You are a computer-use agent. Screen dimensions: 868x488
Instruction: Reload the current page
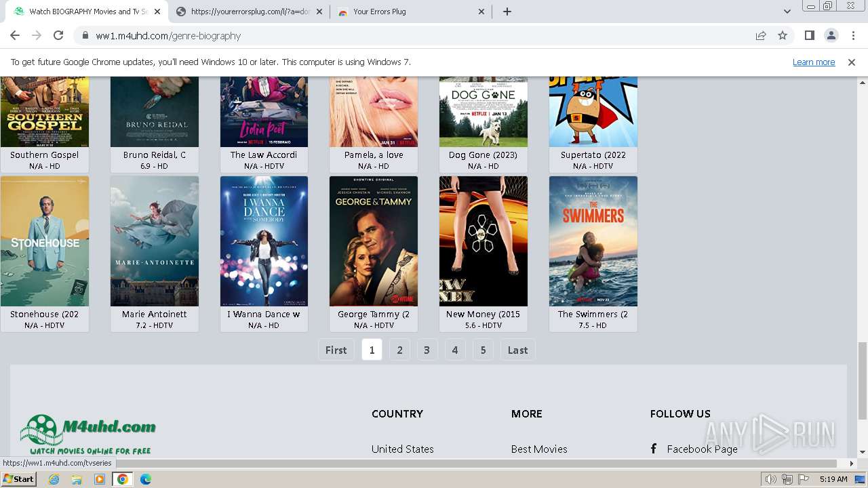pos(58,36)
